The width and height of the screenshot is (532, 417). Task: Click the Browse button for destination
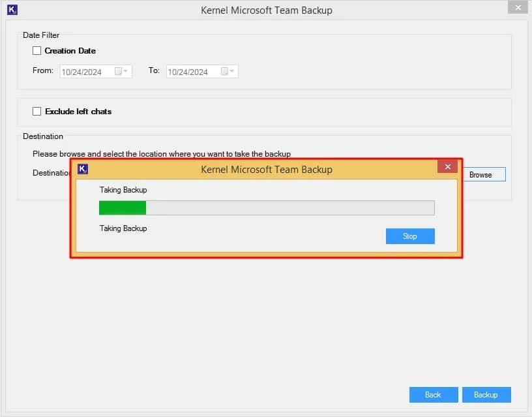[484, 174]
